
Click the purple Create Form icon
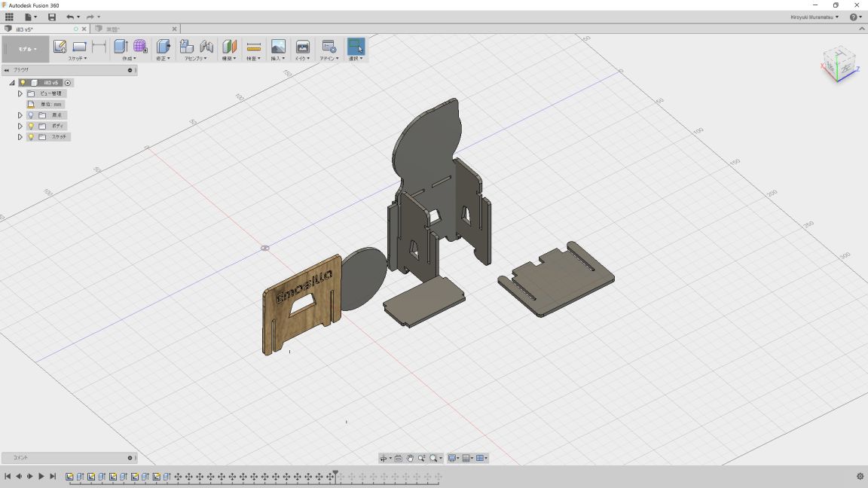pos(140,47)
